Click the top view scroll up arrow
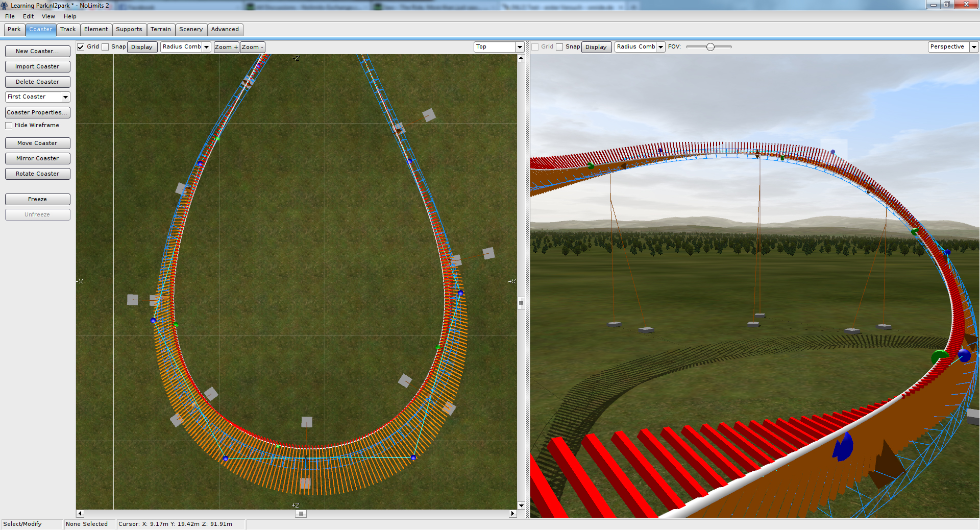The height and width of the screenshot is (530, 980). [x=521, y=58]
